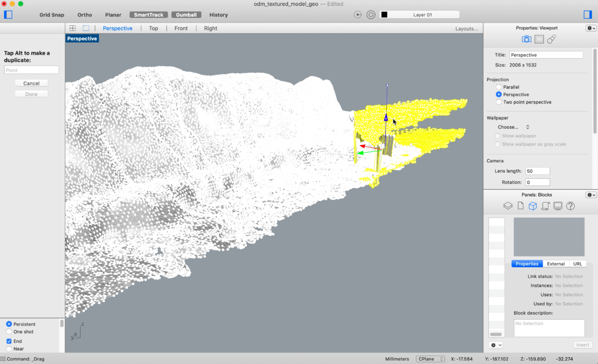This screenshot has width=598, height=364.
Task: Select the URL tab in Blocks
Action: pyautogui.click(x=578, y=264)
